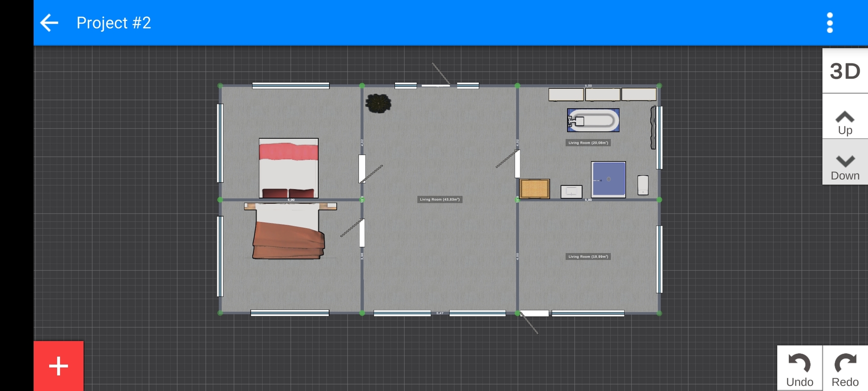Click the Living Room 20,08m² label
Screen dimensions: 868x391
click(588, 143)
